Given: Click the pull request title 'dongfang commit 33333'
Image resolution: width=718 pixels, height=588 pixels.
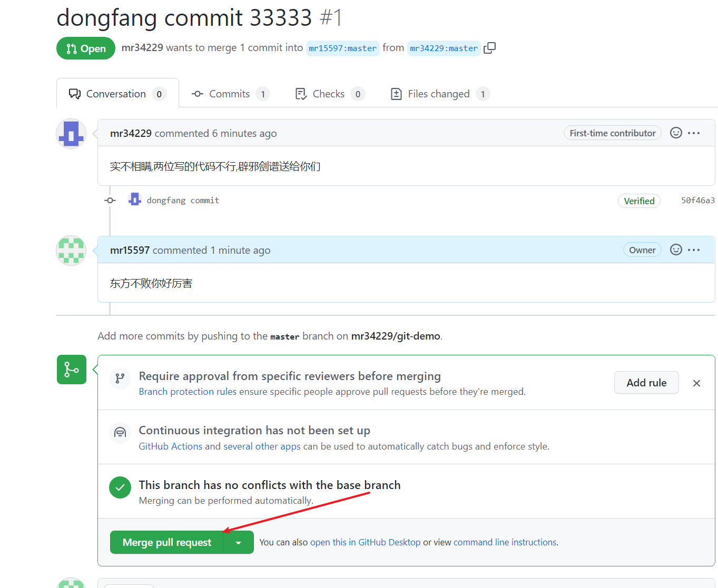Looking at the screenshot, I should click(184, 17).
